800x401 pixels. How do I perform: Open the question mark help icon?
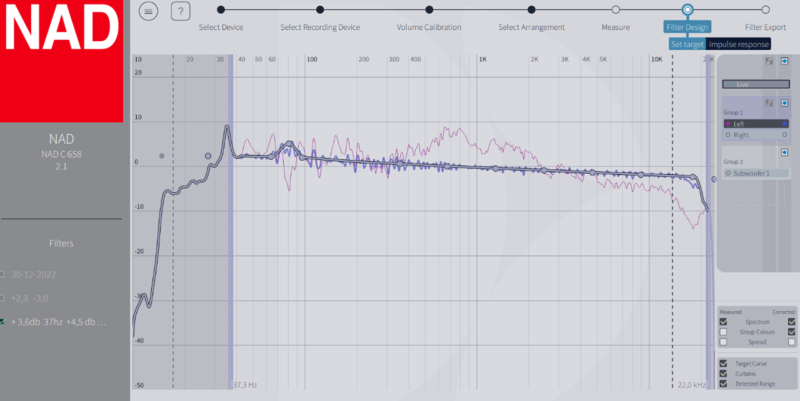pyautogui.click(x=181, y=11)
